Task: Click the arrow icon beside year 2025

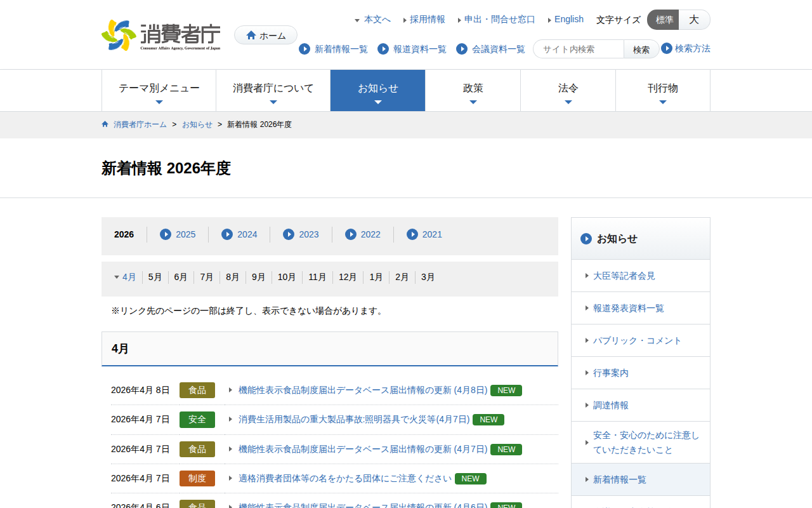Action: coord(166,234)
